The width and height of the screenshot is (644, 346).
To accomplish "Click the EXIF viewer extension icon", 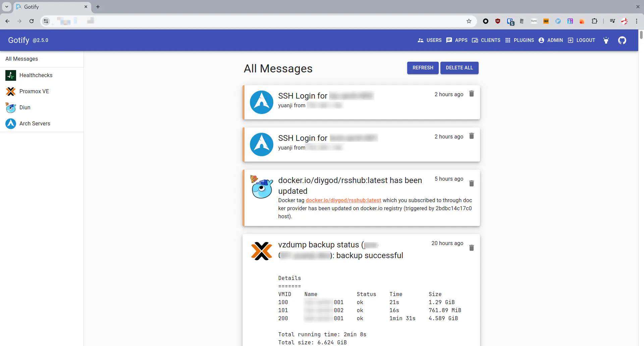I will (546, 21).
